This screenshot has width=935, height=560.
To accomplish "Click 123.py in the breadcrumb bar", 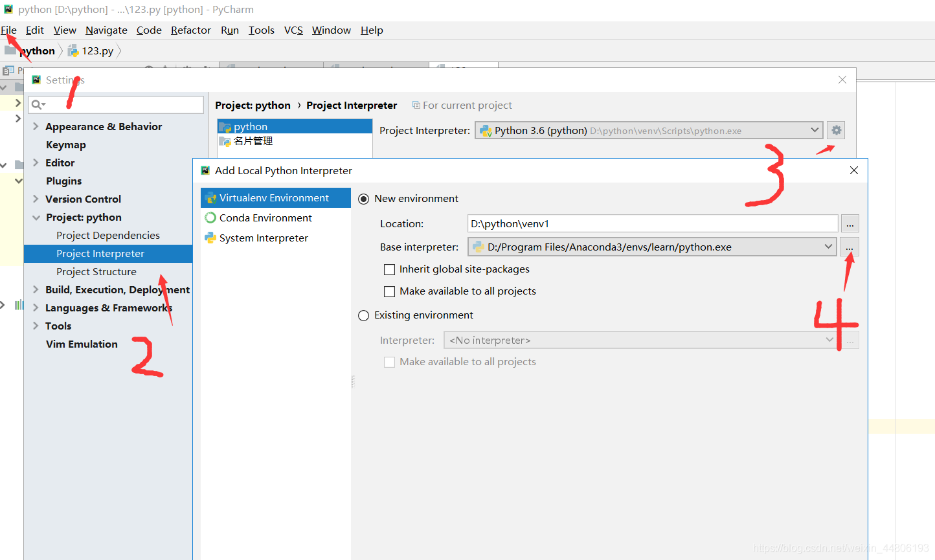I will point(97,50).
